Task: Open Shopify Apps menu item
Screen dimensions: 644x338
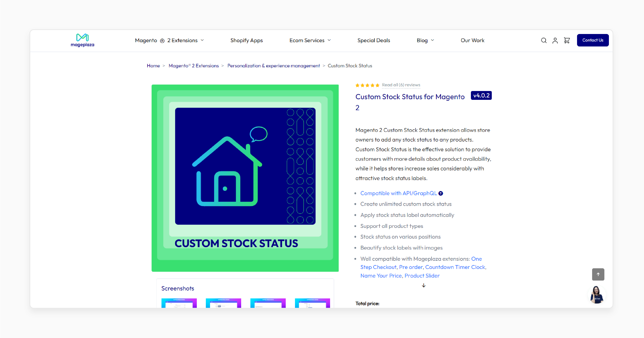Action: coord(247,40)
